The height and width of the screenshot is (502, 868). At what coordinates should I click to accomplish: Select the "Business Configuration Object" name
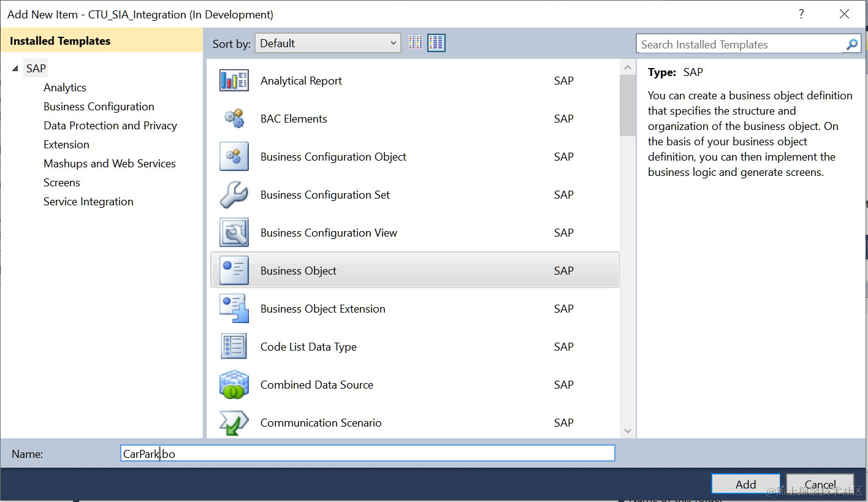click(x=333, y=157)
